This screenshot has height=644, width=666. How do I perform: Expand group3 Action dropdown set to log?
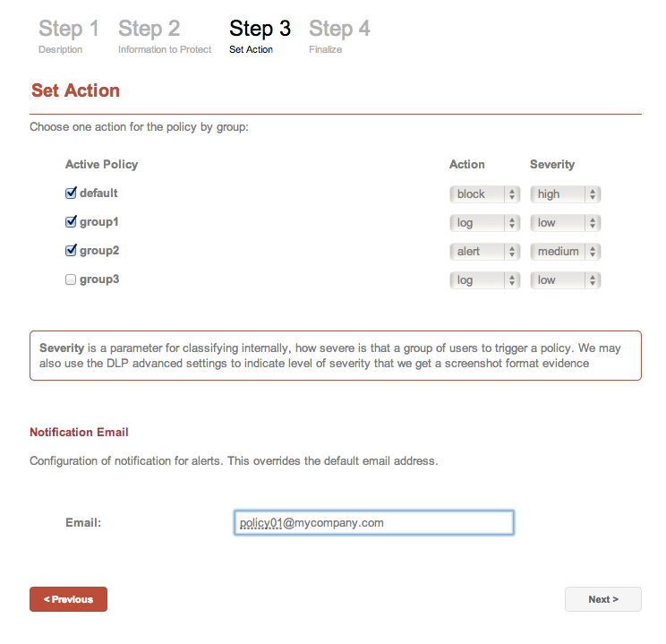coord(485,280)
